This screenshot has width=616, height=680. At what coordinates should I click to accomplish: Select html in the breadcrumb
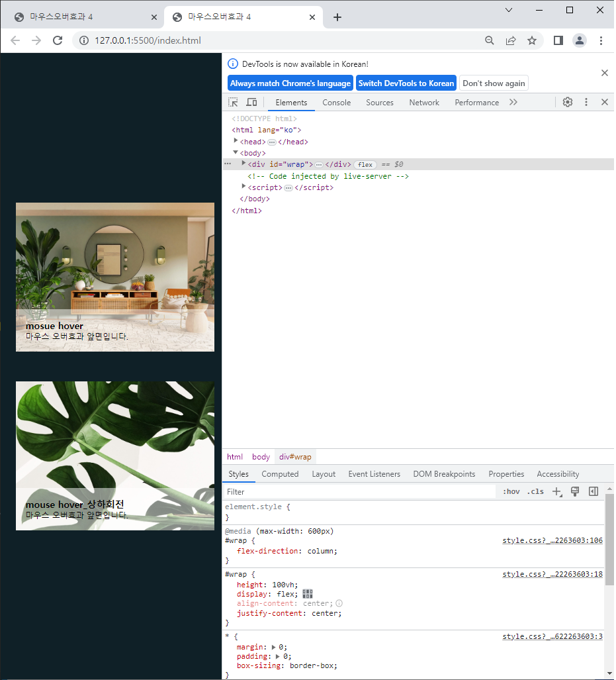pyautogui.click(x=234, y=457)
